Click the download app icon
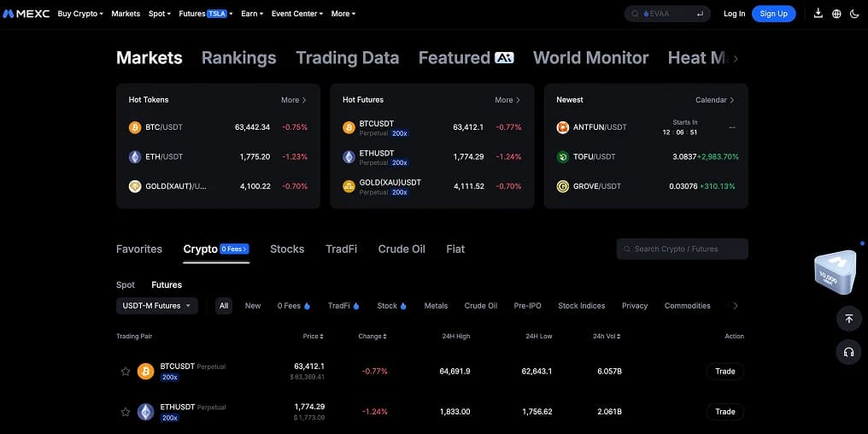The height and width of the screenshot is (434, 868). (x=818, y=14)
